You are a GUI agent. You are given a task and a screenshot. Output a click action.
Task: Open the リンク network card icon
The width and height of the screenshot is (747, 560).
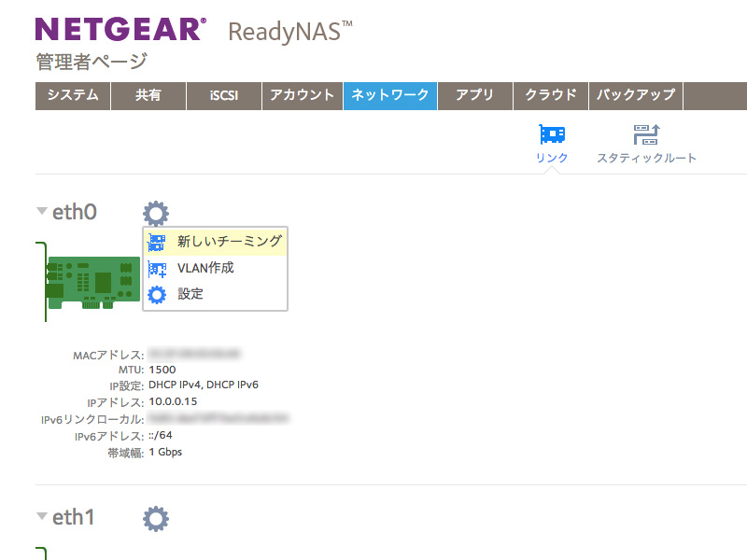552,135
